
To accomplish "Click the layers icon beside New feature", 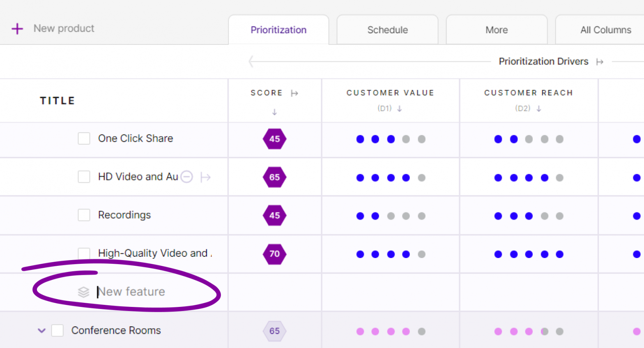I will [83, 292].
